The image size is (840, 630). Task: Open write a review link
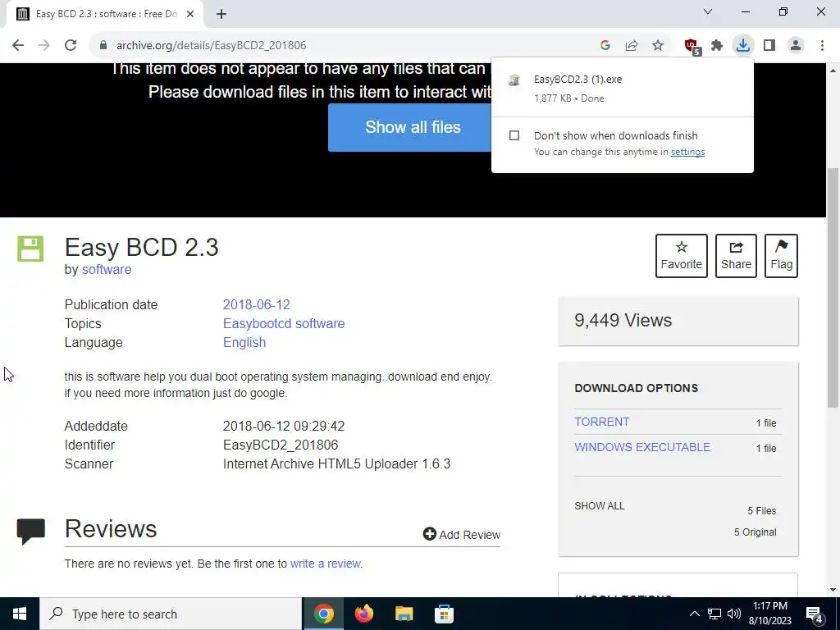pyautogui.click(x=325, y=564)
